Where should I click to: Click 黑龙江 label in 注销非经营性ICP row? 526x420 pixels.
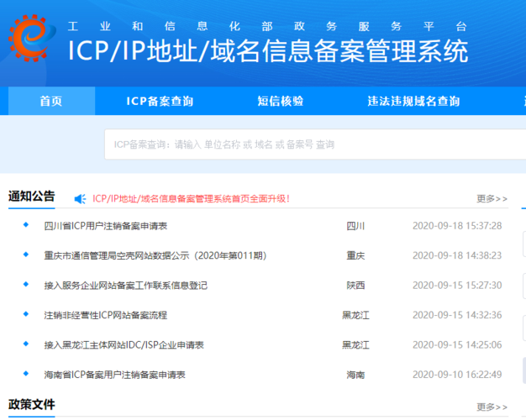(x=355, y=315)
